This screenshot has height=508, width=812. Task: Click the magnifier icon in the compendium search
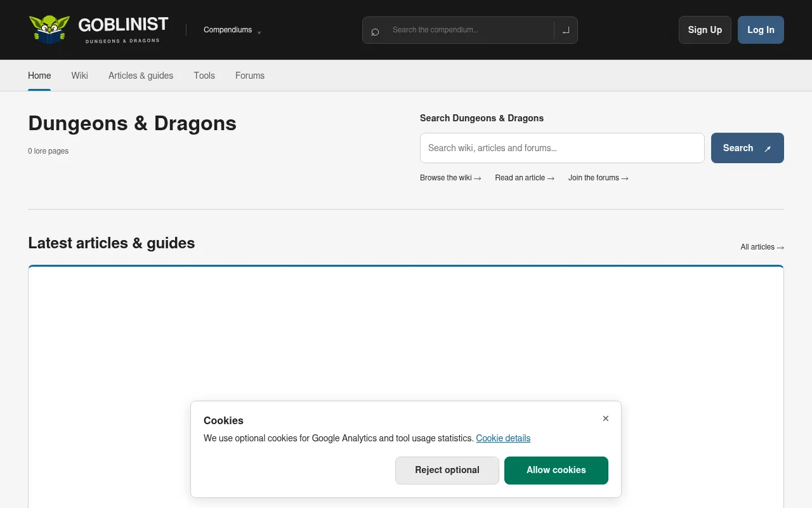tap(375, 30)
